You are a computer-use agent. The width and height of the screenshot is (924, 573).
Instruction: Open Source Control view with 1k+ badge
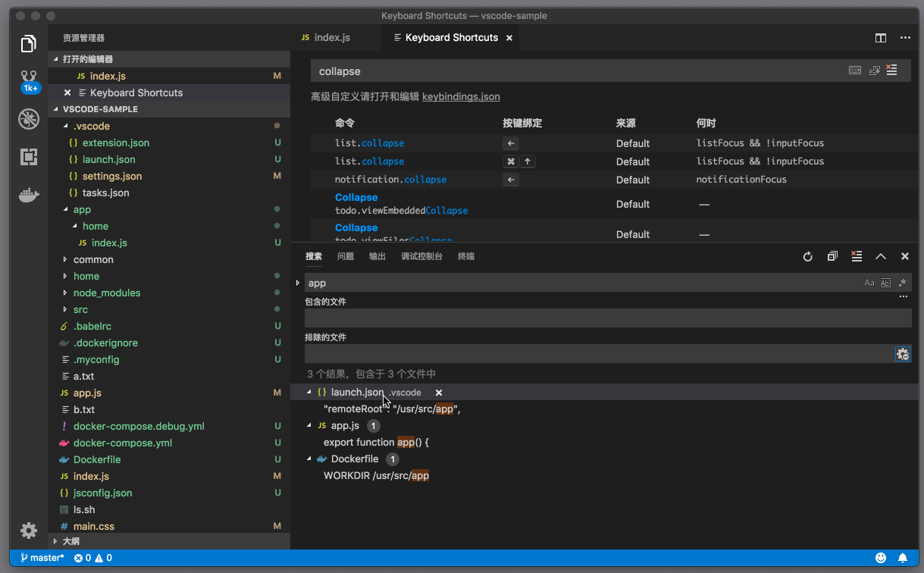click(29, 80)
